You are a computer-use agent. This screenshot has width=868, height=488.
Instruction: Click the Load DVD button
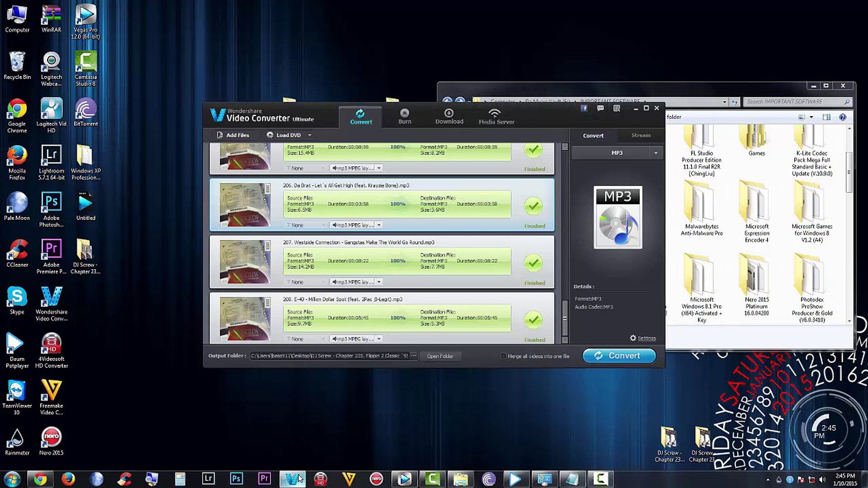[284, 135]
